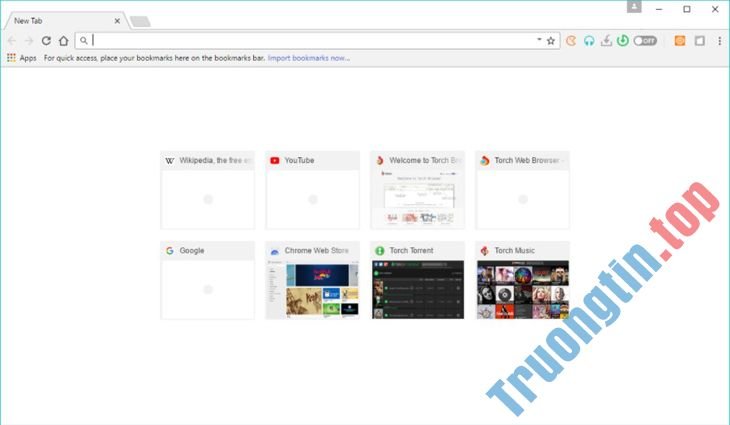Open the user profile button in title bar
This screenshot has width=730, height=425.
[x=634, y=7]
